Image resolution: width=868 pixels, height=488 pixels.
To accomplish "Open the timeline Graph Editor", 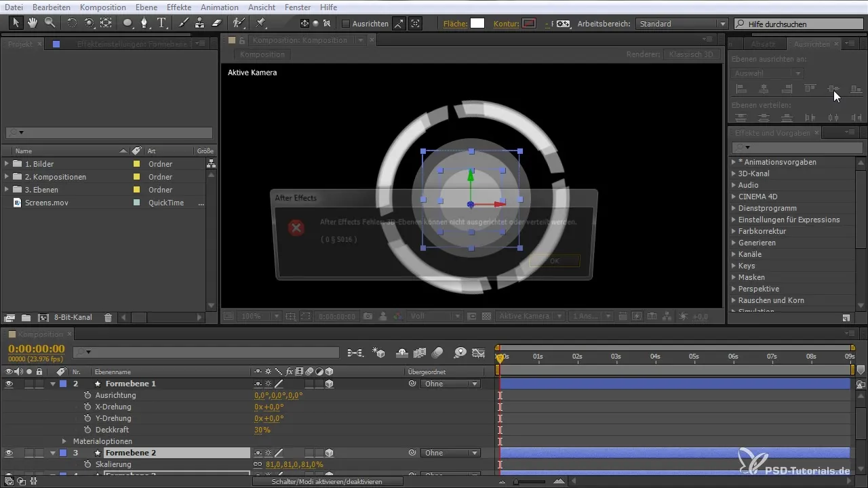I will [479, 352].
